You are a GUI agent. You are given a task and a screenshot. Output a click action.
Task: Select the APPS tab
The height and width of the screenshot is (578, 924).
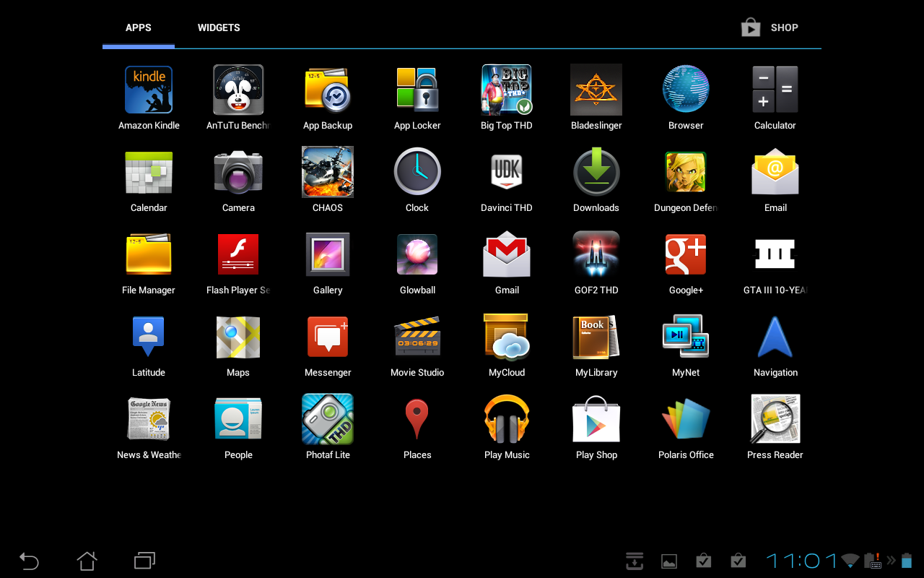139,27
